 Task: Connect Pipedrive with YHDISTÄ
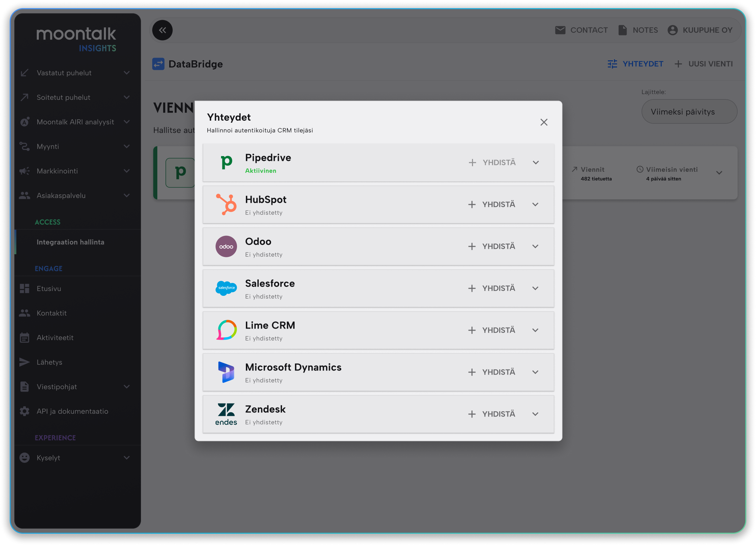[x=492, y=162]
